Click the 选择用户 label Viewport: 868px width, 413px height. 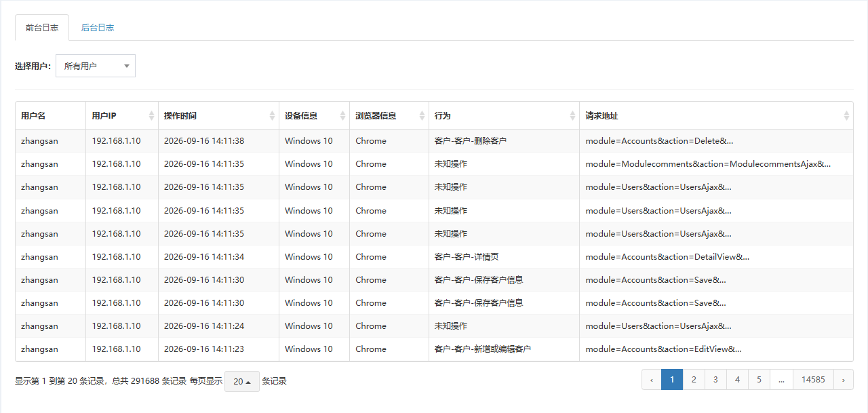(33, 66)
